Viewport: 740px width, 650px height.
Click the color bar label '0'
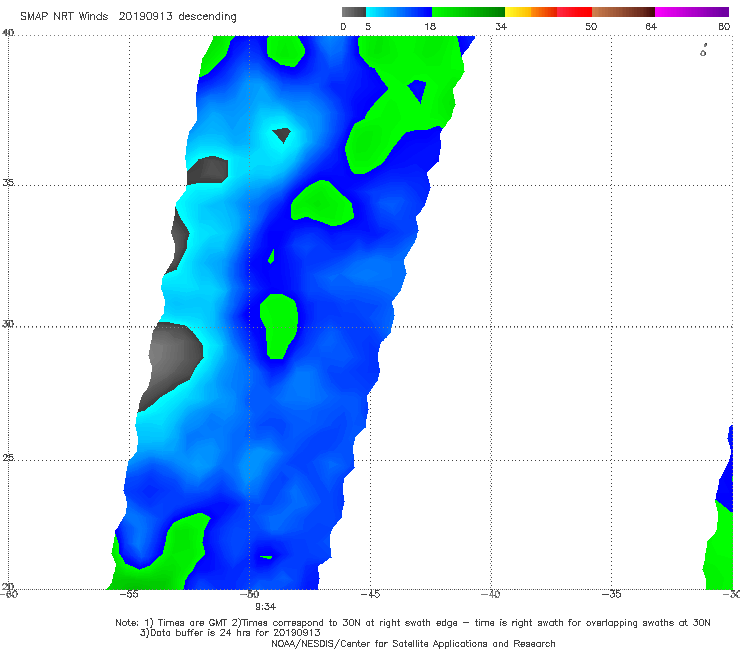coord(343,26)
